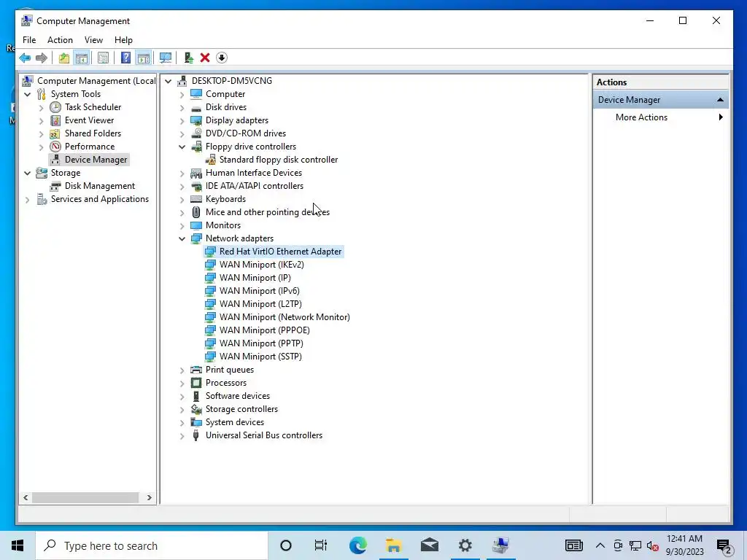The width and height of the screenshot is (747, 560).
Task: Open Disk Management under Storage
Action: (99, 186)
